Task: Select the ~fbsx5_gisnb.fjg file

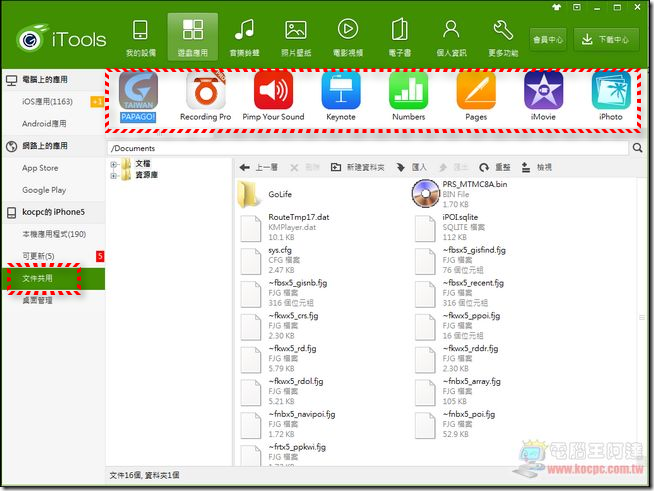Action: tap(284, 293)
